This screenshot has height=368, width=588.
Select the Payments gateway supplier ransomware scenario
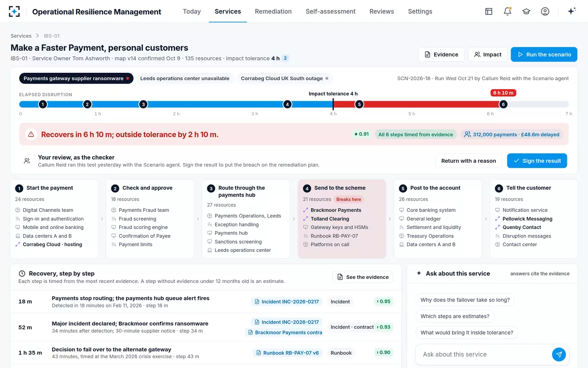(x=76, y=79)
